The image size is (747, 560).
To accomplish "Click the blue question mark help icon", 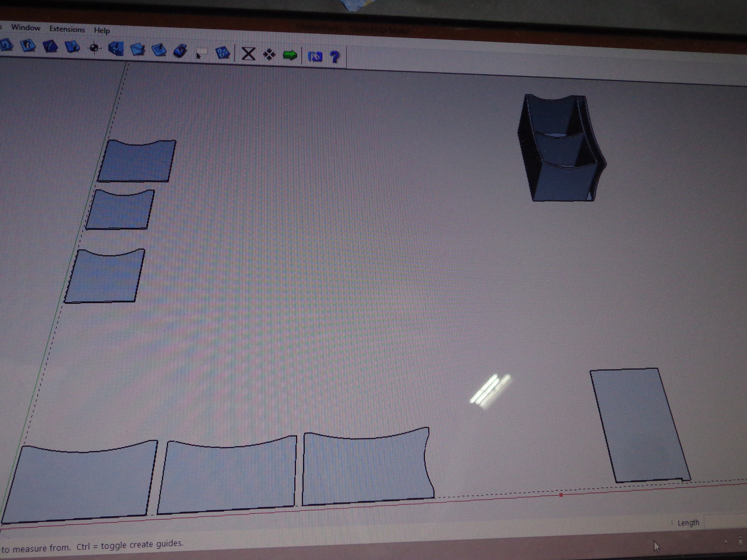I will (x=334, y=57).
